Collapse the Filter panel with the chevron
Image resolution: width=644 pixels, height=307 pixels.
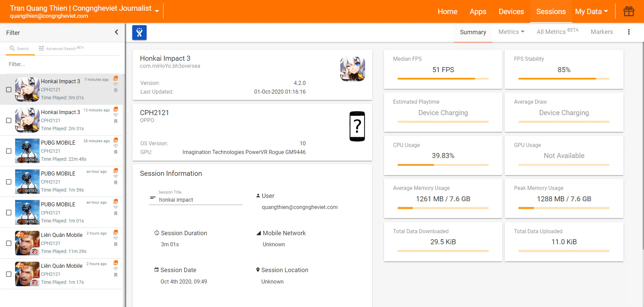tap(116, 32)
